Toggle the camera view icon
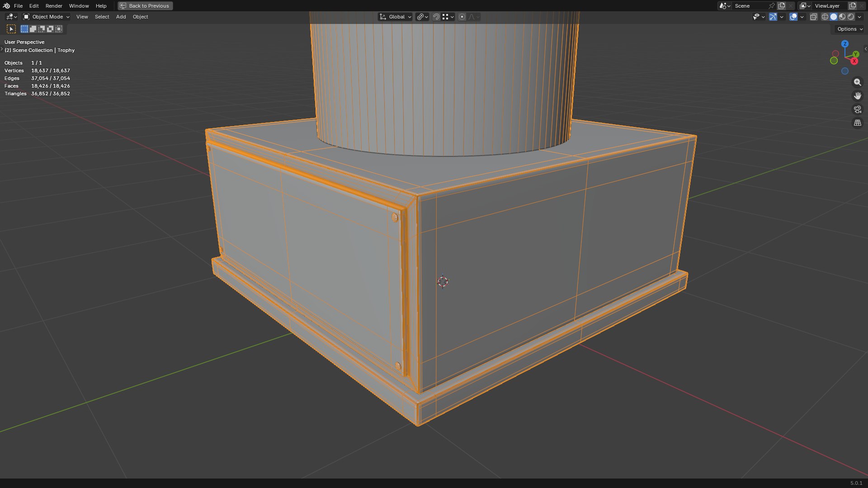 pyautogui.click(x=857, y=109)
